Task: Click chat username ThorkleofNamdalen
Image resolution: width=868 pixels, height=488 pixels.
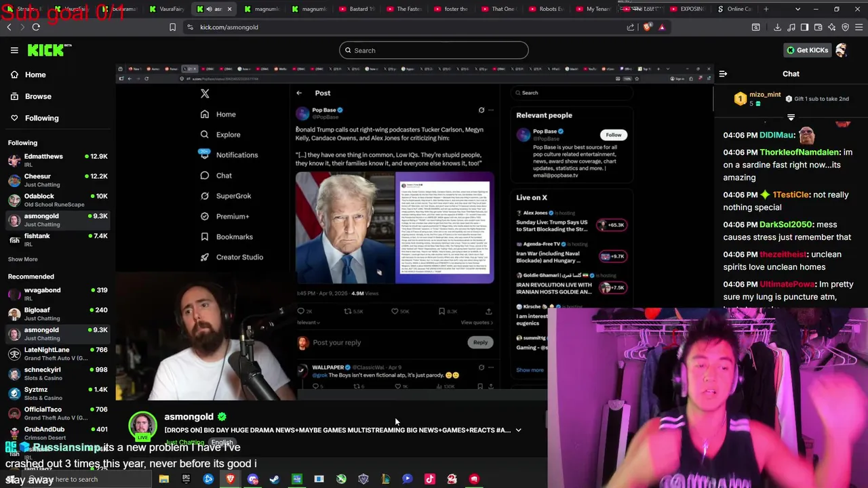Action: (800, 152)
